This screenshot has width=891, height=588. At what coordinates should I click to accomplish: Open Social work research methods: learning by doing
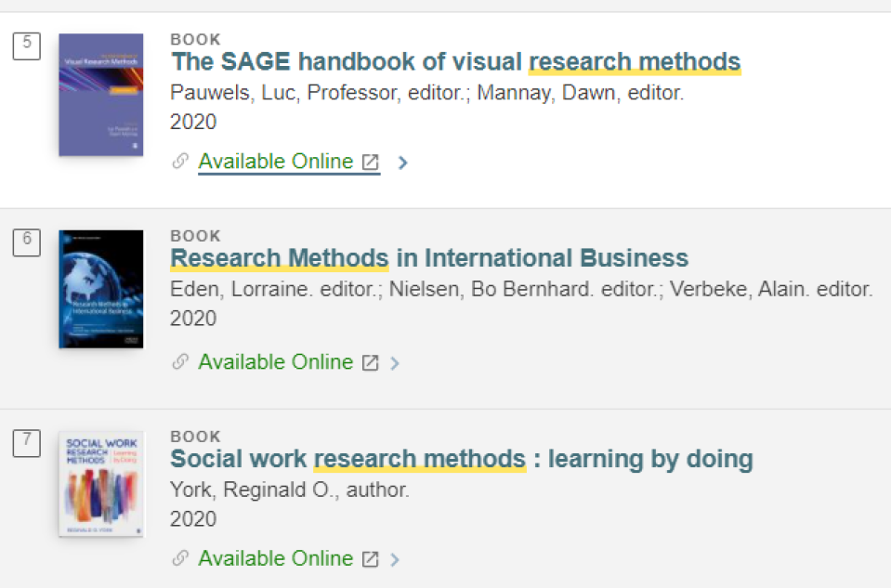[x=462, y=459]
